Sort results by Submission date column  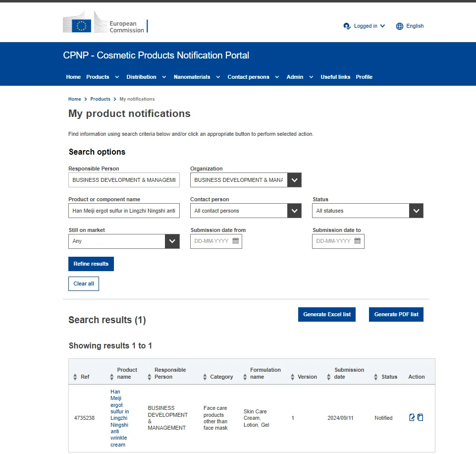pyautogui.click(x=329, y=377)
